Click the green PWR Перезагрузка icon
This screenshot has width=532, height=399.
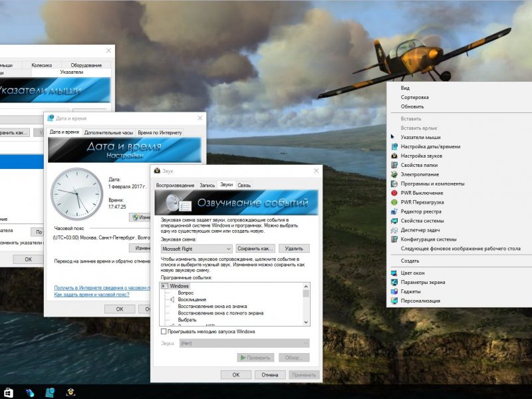click(x=394, y=202)
